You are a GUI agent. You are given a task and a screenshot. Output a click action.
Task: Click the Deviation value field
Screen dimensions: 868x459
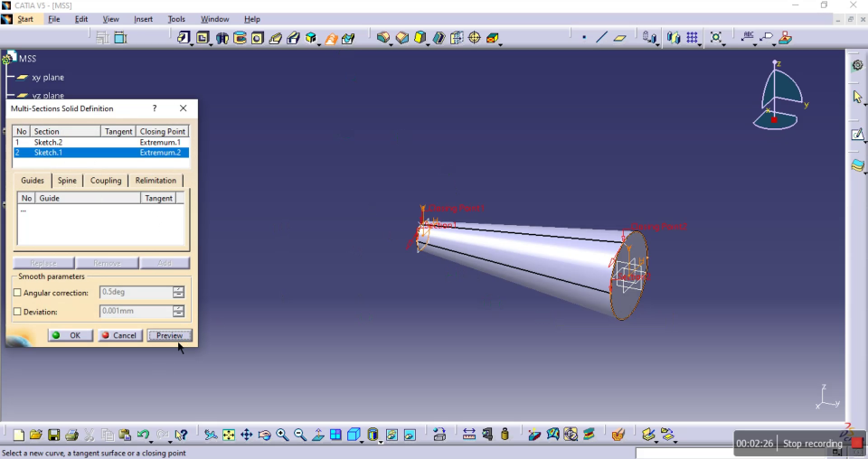(137, 312)
